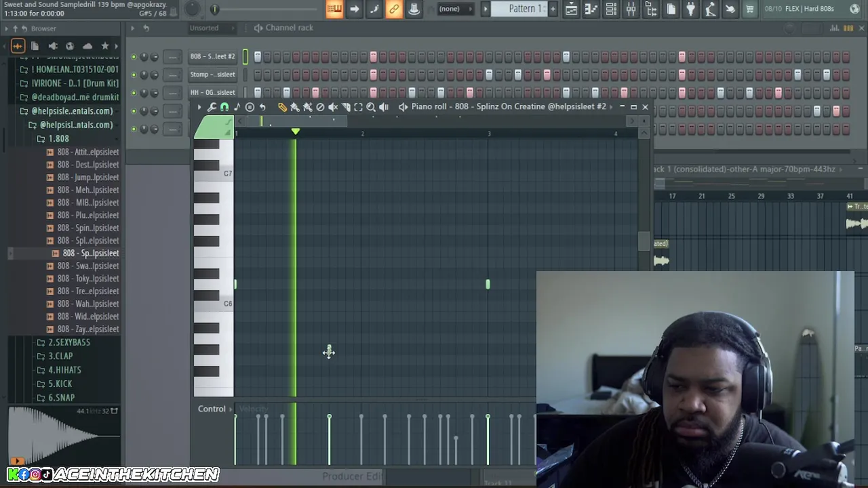Select the 808 - Zay..elpsisleet sample
This screenshot has width=868, height=488.
82,329
